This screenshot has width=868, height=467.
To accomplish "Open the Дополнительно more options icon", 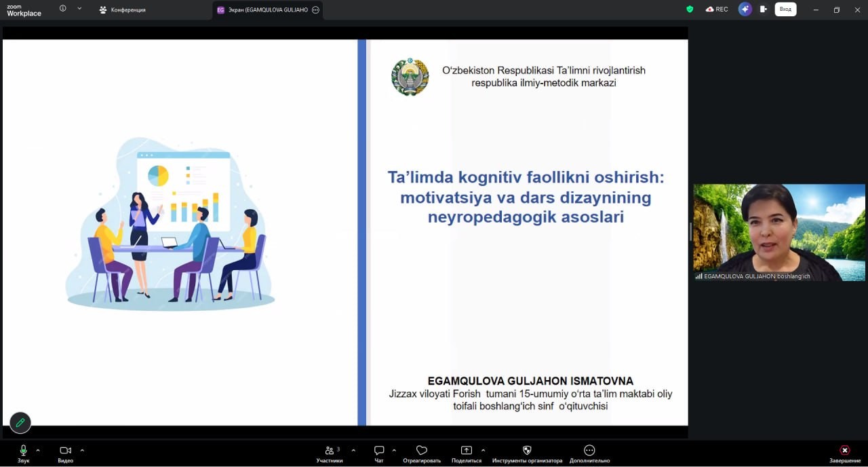I will [x=589, y=450].
